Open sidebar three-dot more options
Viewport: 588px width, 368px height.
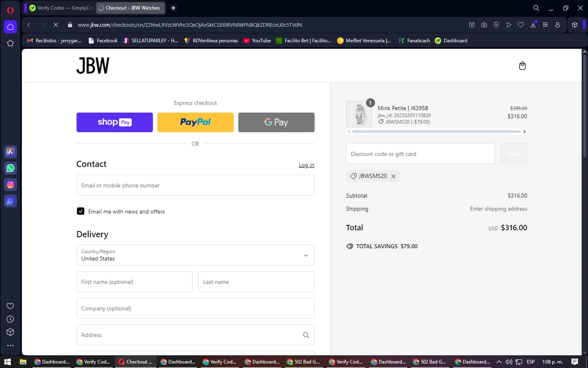tap(11, 346)
